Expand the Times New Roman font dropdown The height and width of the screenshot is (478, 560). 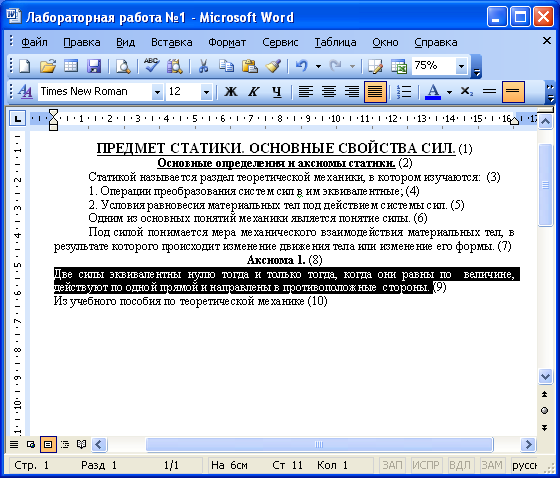click(x=157, y=92)
